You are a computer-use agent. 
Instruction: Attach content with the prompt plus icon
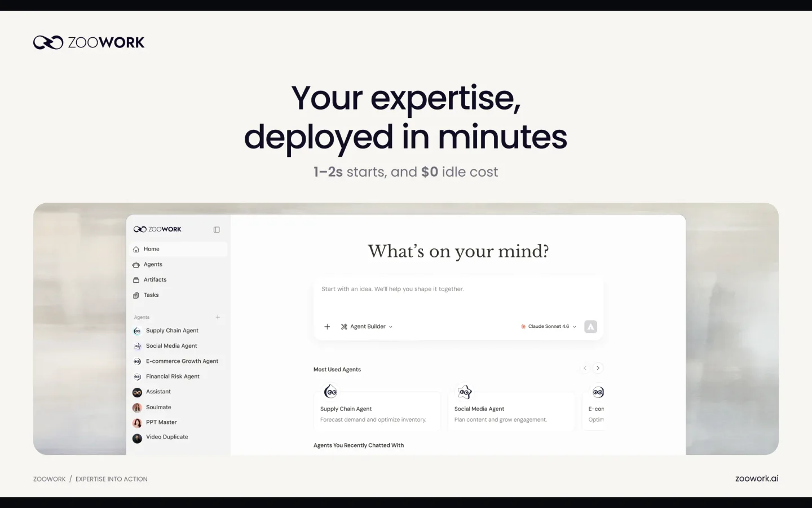click(327, 327)
